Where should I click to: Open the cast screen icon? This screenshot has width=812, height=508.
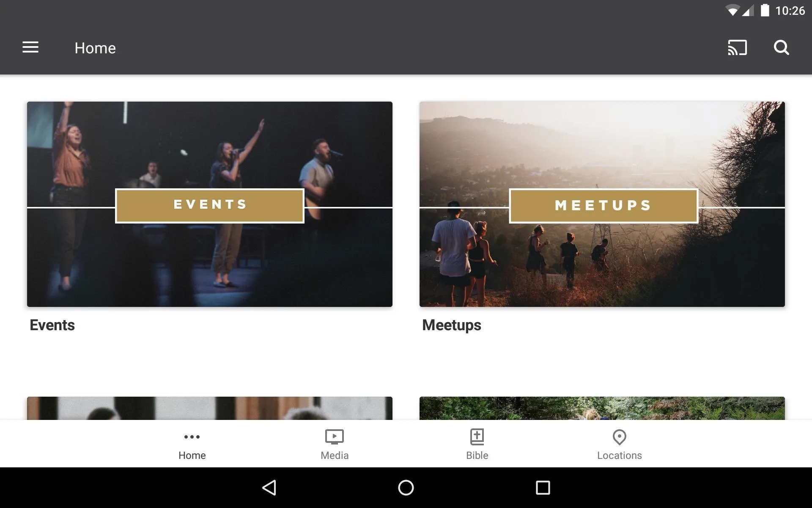click(x=738, y=47)
